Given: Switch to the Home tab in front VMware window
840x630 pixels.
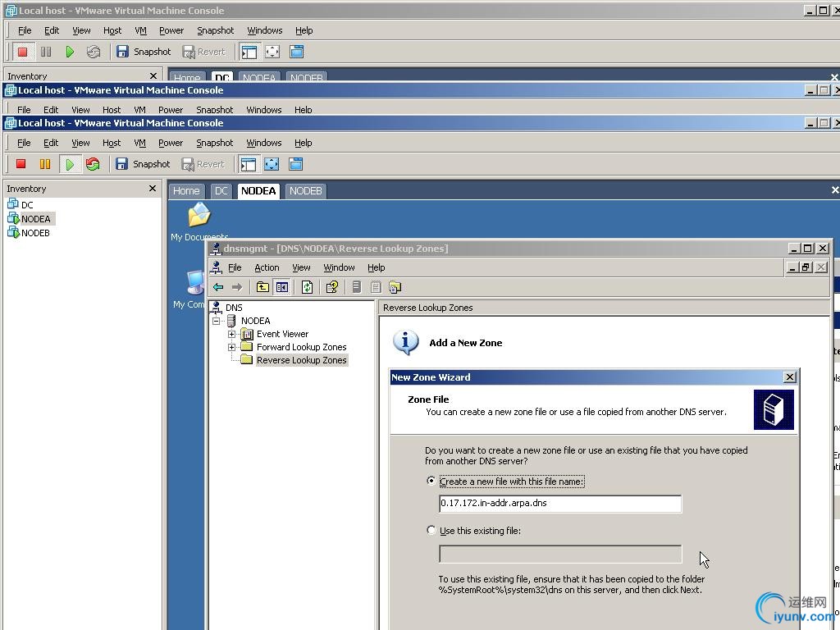Looking at the screenshot, I should (x=186, y=190).
